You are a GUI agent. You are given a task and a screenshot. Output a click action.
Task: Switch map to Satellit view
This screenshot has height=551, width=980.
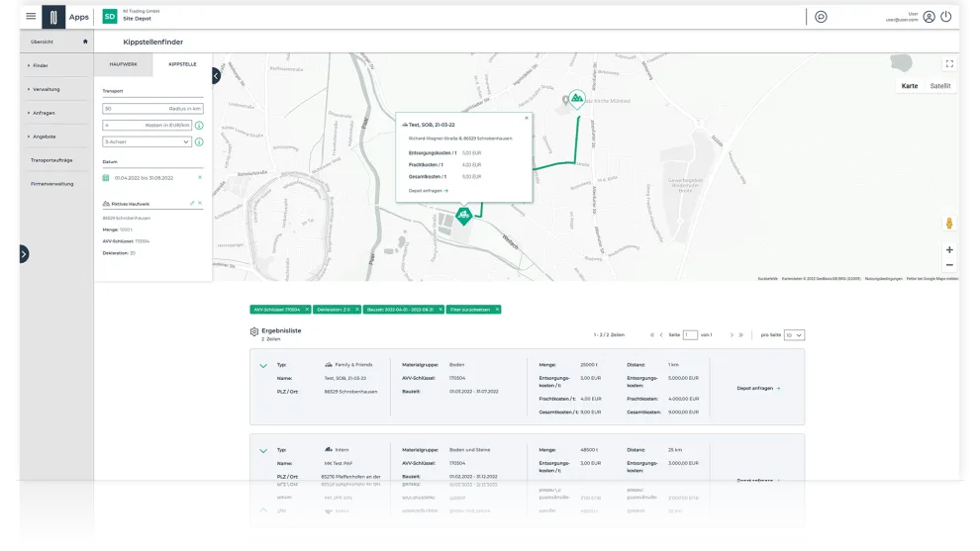(x=940, y=86)
